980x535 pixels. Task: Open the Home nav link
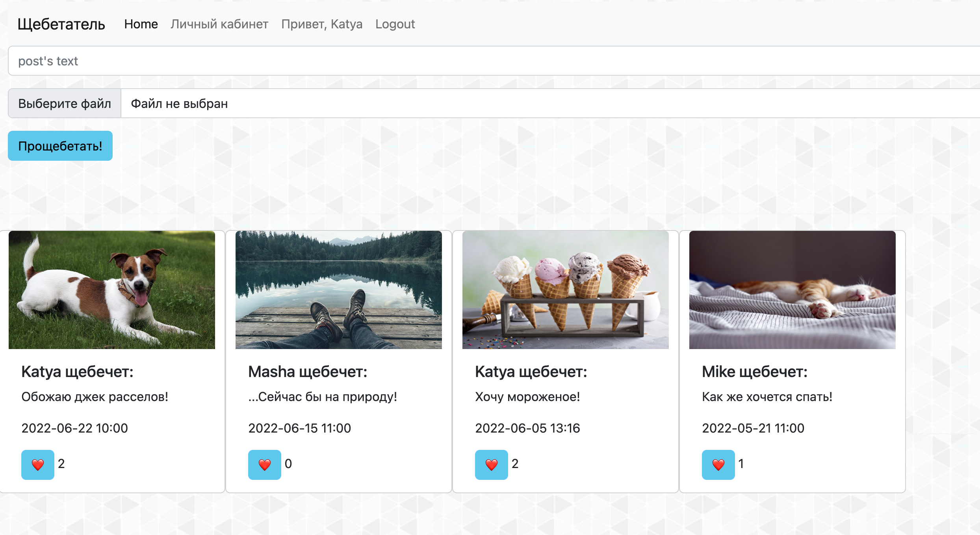[x=141, y=24]
